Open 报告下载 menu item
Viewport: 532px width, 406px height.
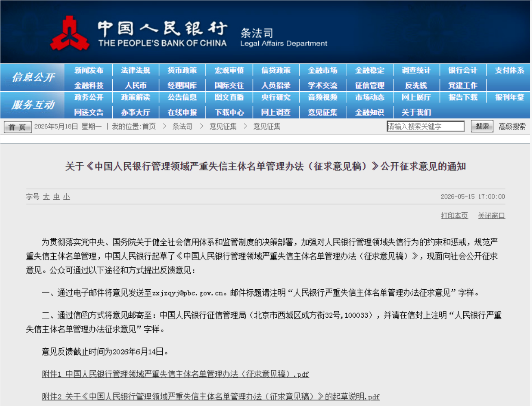click(463, 97)
